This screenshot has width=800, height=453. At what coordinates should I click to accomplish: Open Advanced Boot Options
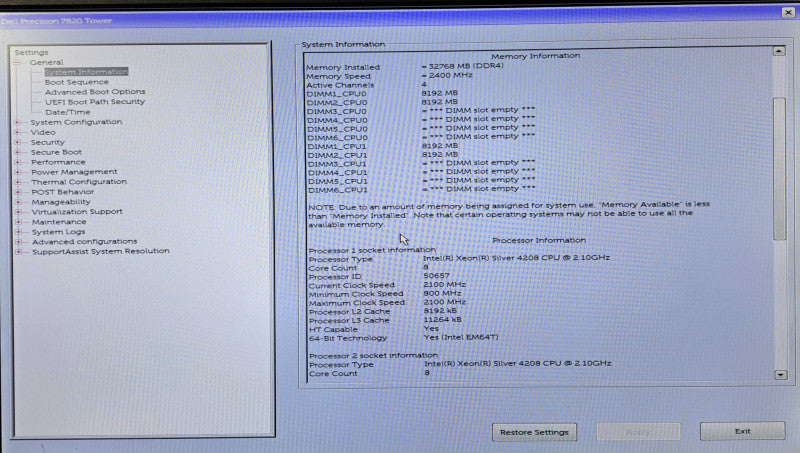(95, 92)
